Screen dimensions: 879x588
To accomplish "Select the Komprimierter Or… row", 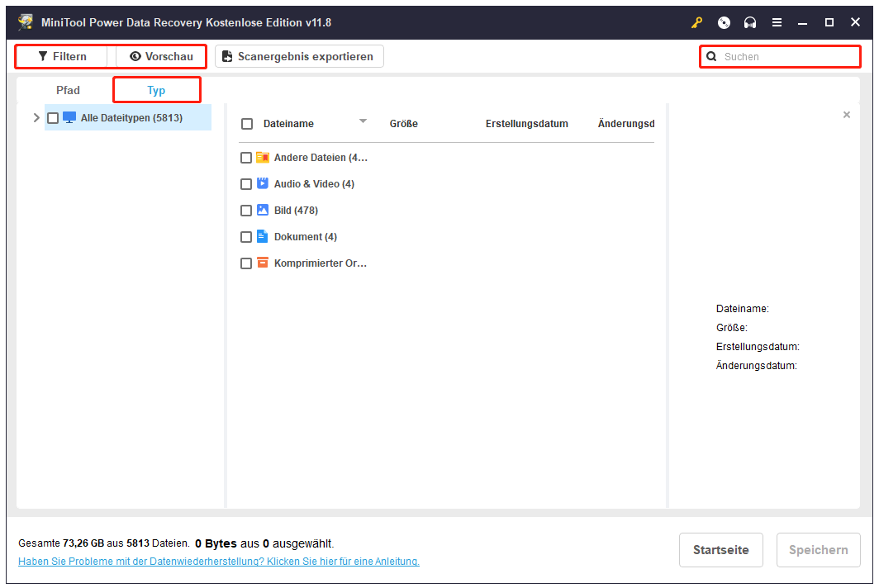I will coord(320,263).
